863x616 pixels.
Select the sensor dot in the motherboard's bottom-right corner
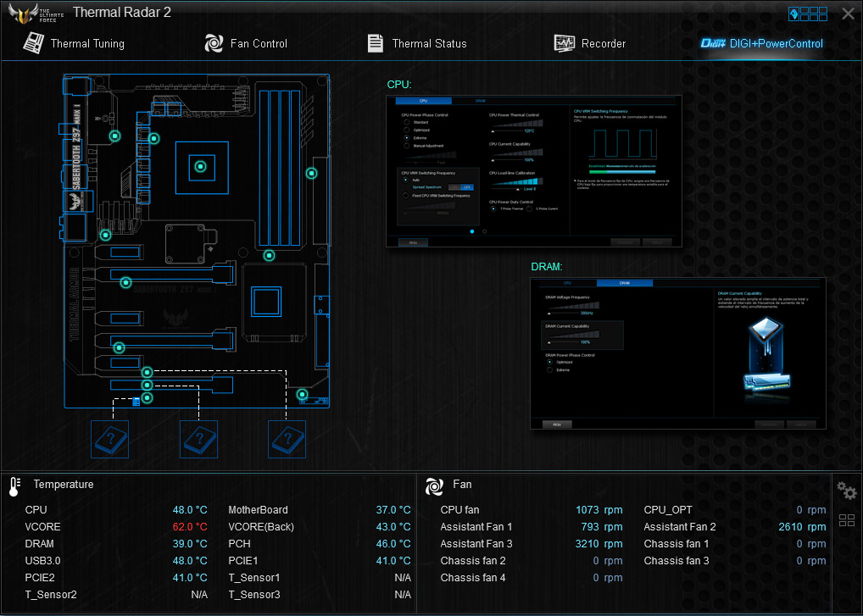point(302,394)
